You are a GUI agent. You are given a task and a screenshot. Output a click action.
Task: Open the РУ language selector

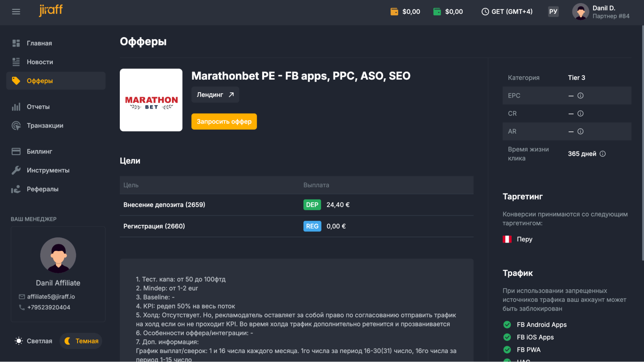click(553, 12)
